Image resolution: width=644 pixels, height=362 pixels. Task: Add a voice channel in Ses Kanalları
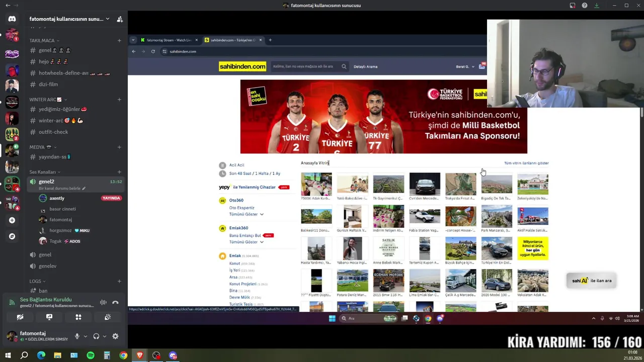pos(119,172)
